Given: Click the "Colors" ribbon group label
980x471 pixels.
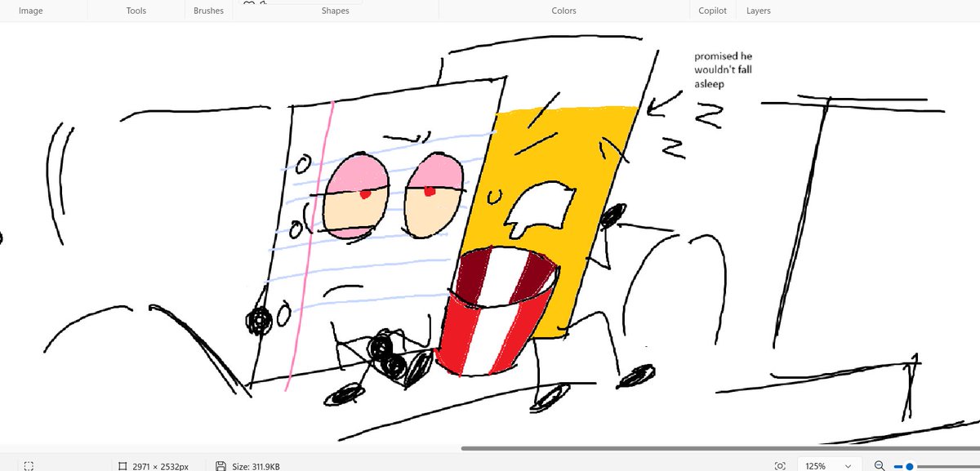Looking at the screenshot, I should coord(563,11).
